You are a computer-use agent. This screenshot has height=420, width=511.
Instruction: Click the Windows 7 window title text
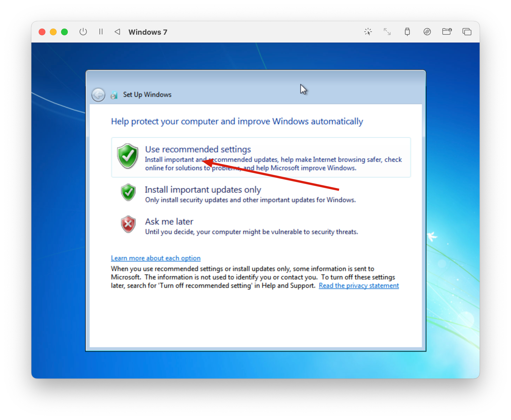(x=148, y=32)
